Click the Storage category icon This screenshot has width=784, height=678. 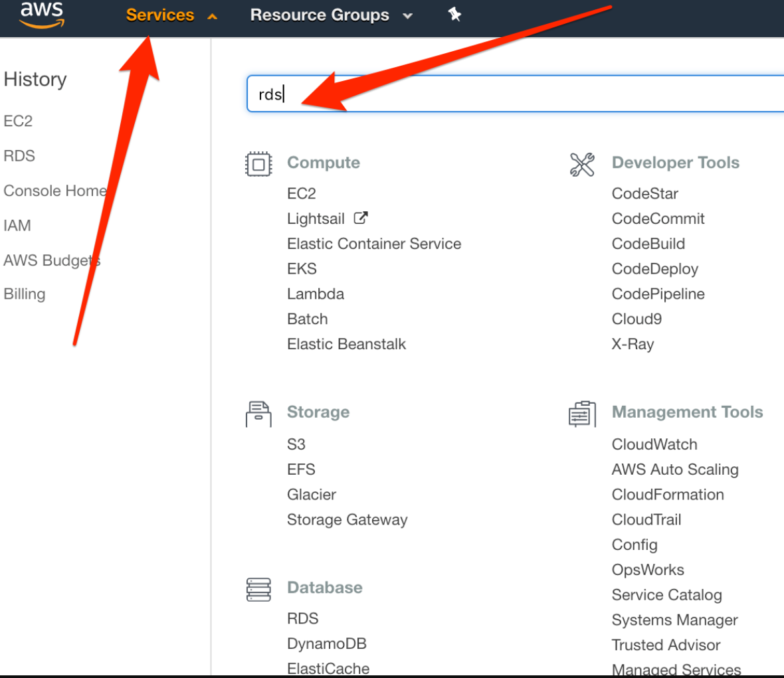258,414
